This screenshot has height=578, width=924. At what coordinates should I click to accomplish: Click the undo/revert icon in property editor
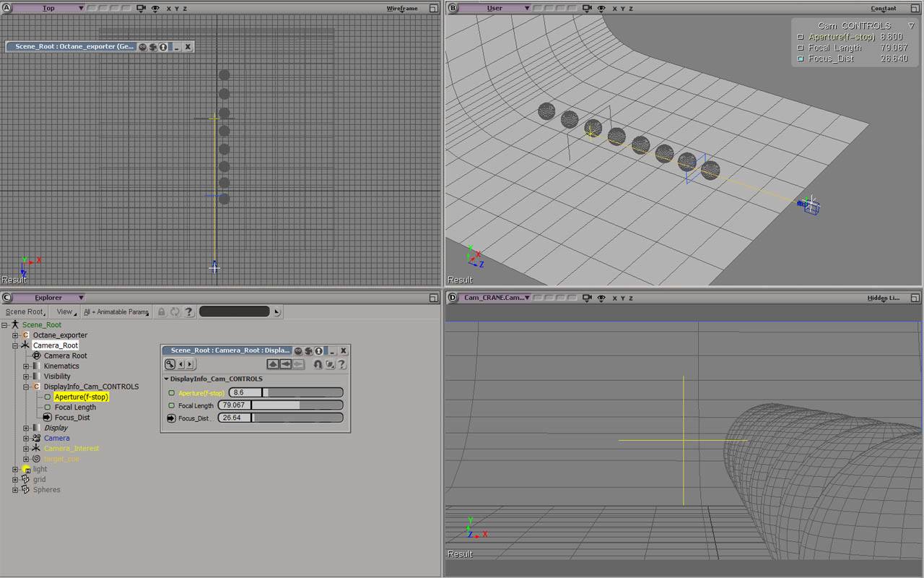[x=318, y=364]
